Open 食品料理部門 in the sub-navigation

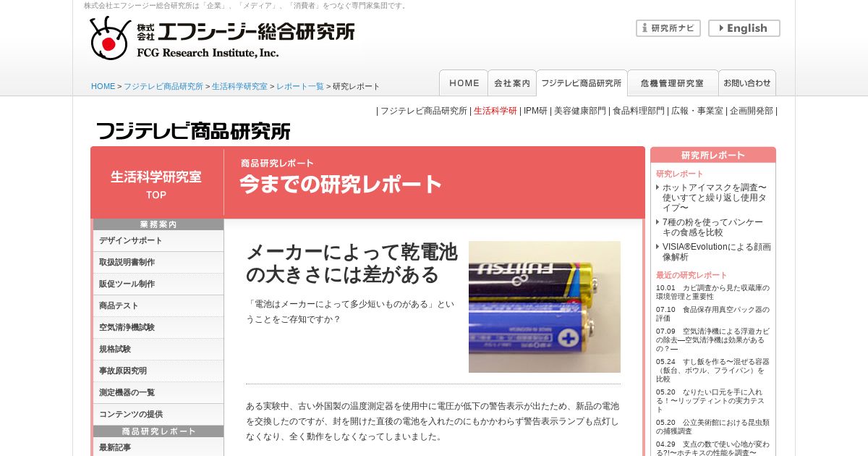pyautogui.click(x=639, y=111)
